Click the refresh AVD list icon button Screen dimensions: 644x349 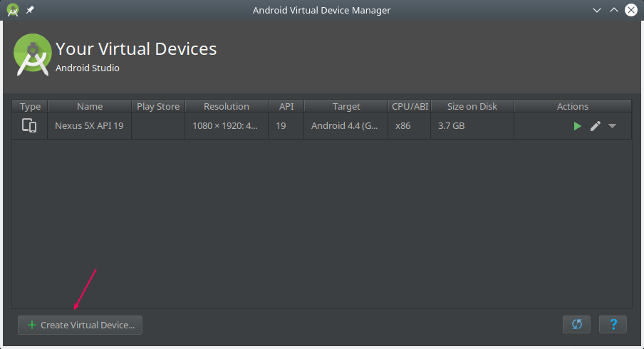576,324
